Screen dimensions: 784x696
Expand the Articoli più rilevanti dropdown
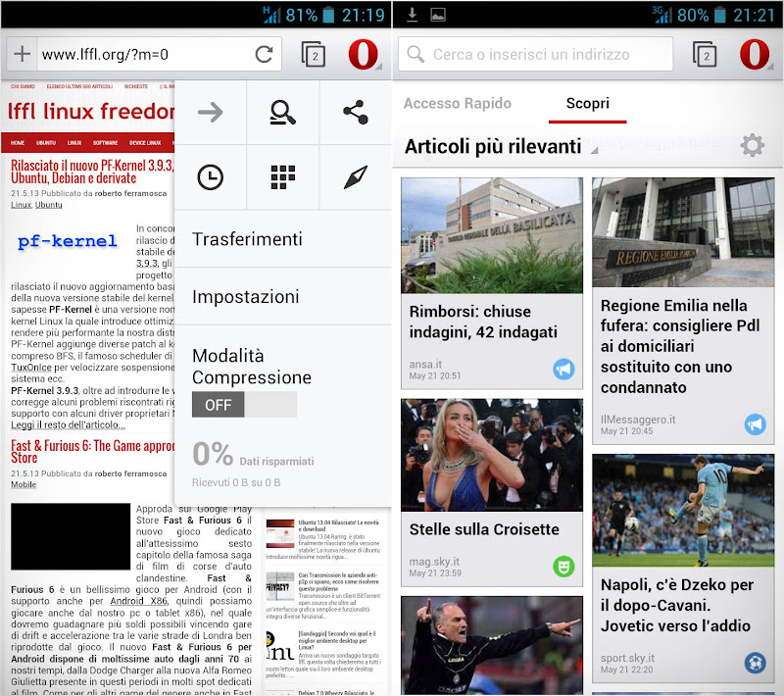[x=500, y=146]
